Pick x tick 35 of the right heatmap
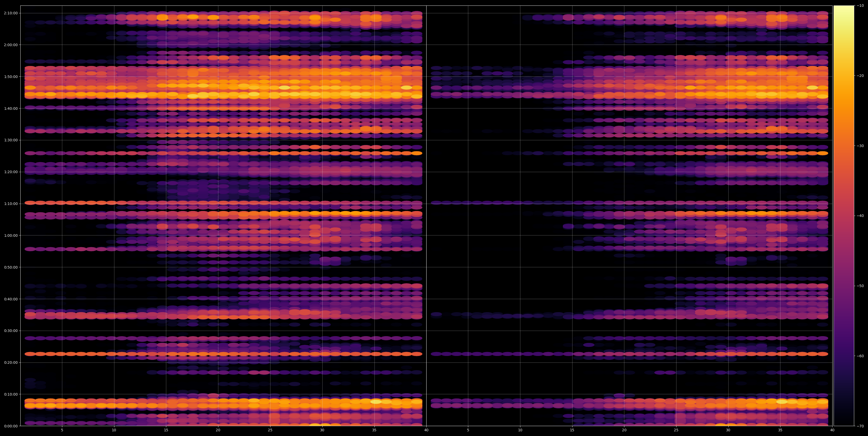Viewport: 868px width, 436px height. pyautogui.click(x=780, y=430)
